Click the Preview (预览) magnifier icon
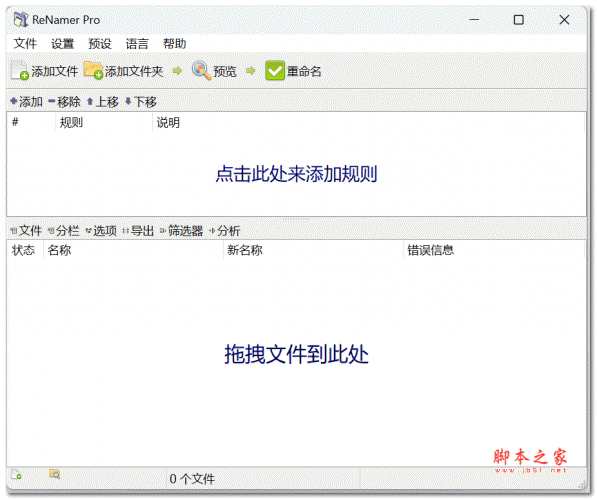The height and width of the screenshot is (500, 597). coord(201,70)
